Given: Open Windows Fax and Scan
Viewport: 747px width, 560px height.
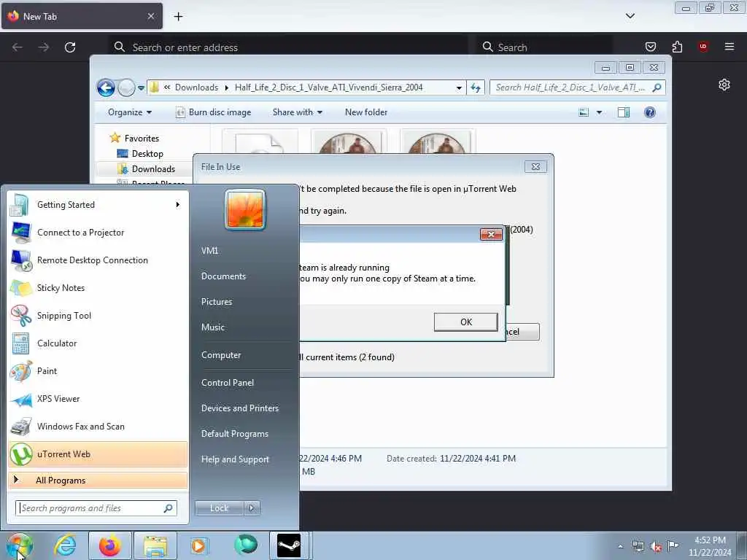Looking at the screenshot, I should pyautogui.click(x=98, y=426).
